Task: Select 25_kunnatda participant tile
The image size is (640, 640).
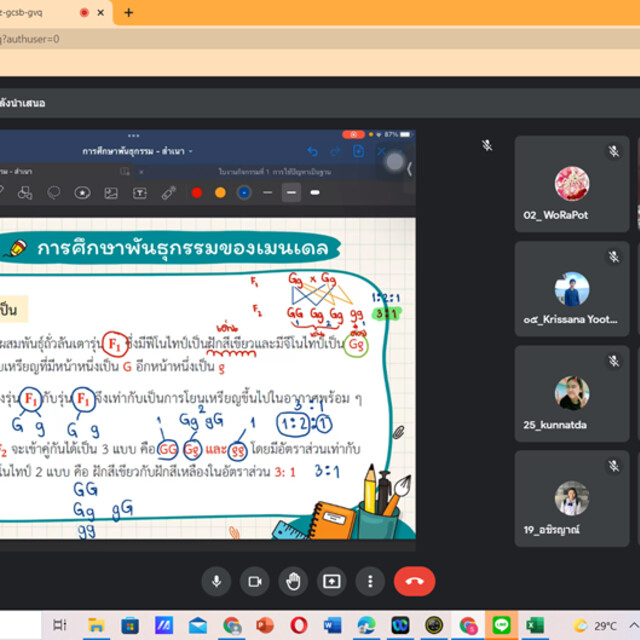Action: [571, 394]
